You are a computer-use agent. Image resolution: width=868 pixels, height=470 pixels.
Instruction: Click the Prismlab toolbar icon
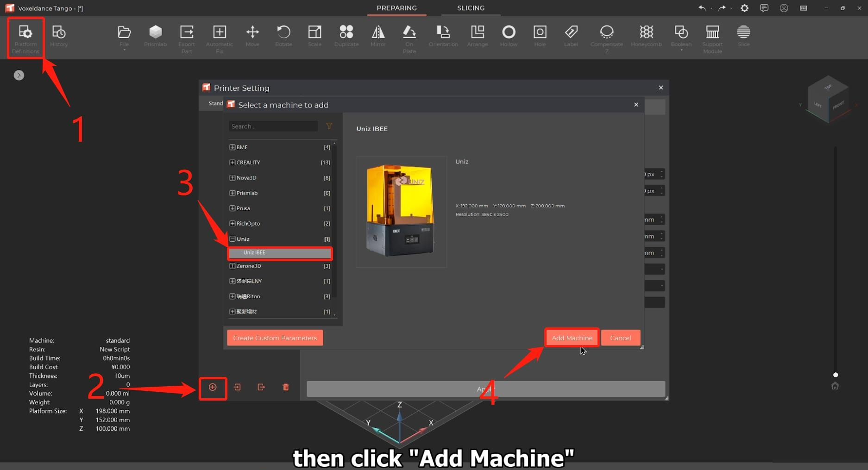tap(155, 37)
